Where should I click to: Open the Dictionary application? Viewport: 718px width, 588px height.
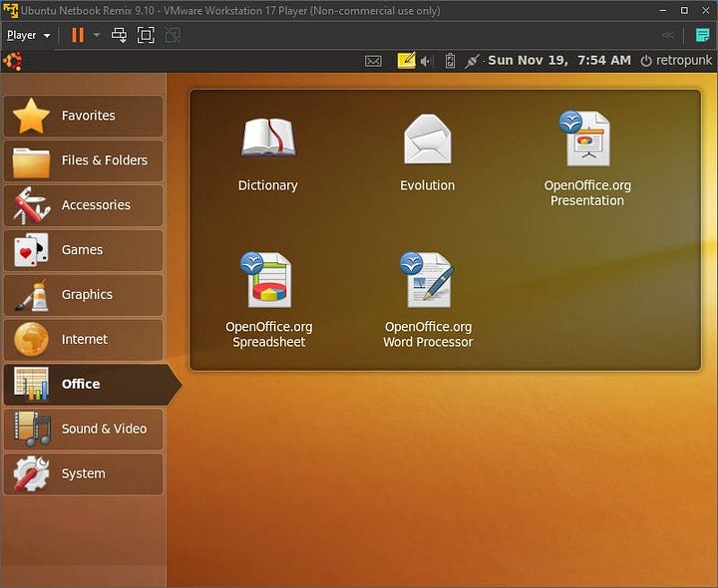(x=268, y=153)
